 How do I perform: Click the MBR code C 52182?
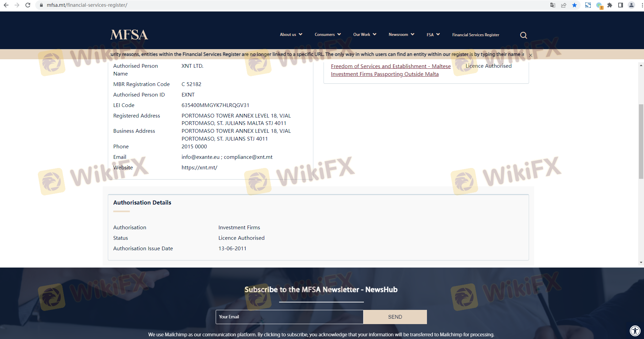point(191,84)
